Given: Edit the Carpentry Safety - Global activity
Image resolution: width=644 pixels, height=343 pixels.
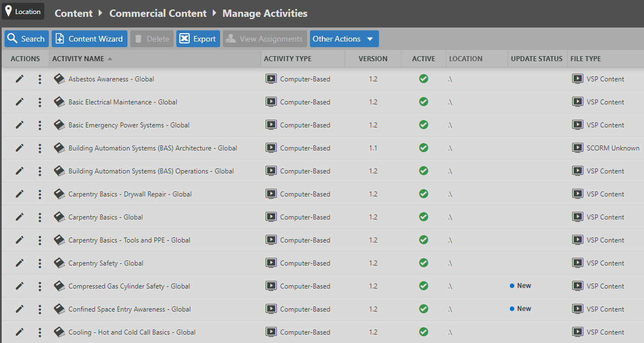Looking at the screenshot, I should pyautogui.click(x=19, y=263).
